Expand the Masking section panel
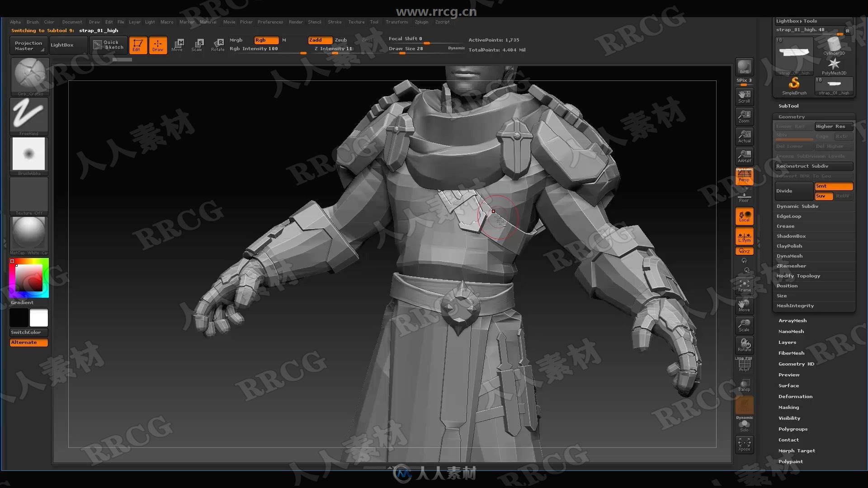Viewport: 868px width, 488px height. 788,407
